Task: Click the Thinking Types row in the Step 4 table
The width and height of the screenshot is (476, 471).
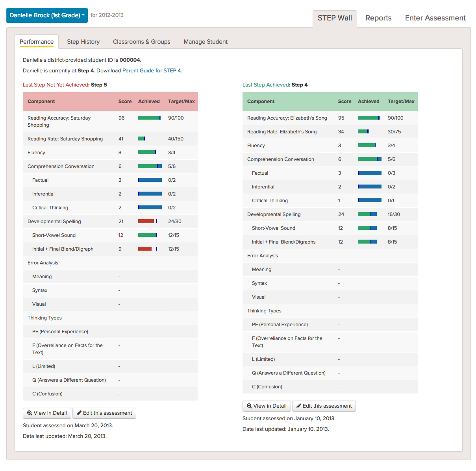Action: pyautogui.click(x=330, y=310)
